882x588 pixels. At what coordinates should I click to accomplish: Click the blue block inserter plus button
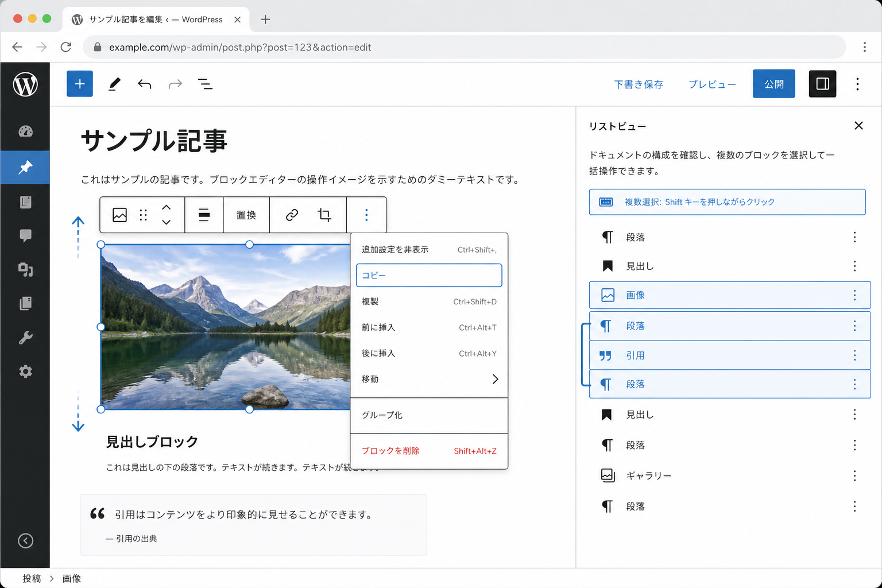(x=80, y=84)
